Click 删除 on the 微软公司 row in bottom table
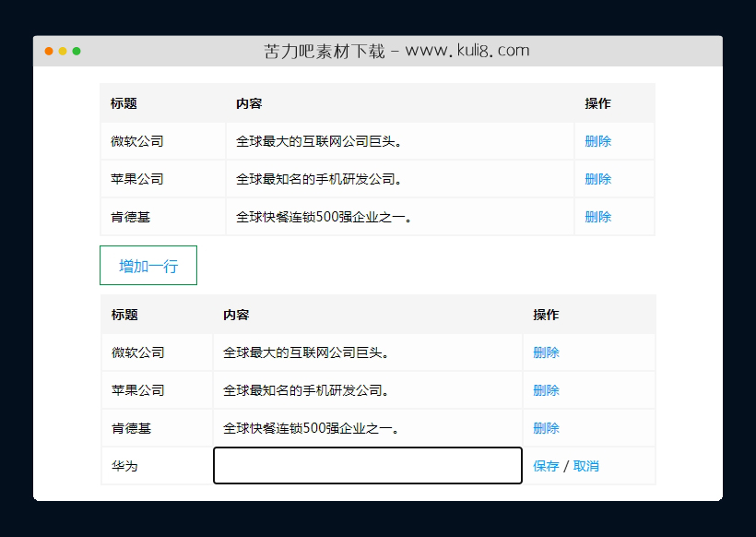The width and height of the screenshot is (756, 537). [545, 352]
